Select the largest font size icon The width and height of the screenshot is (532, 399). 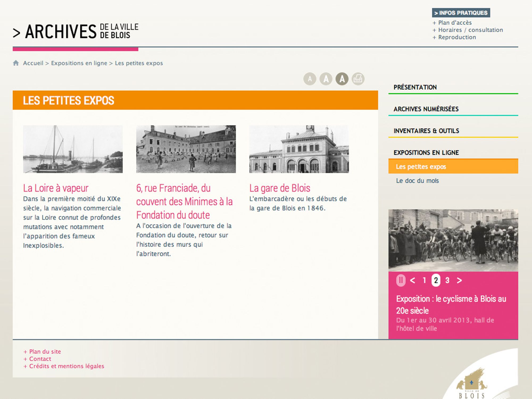click(342, 79)
